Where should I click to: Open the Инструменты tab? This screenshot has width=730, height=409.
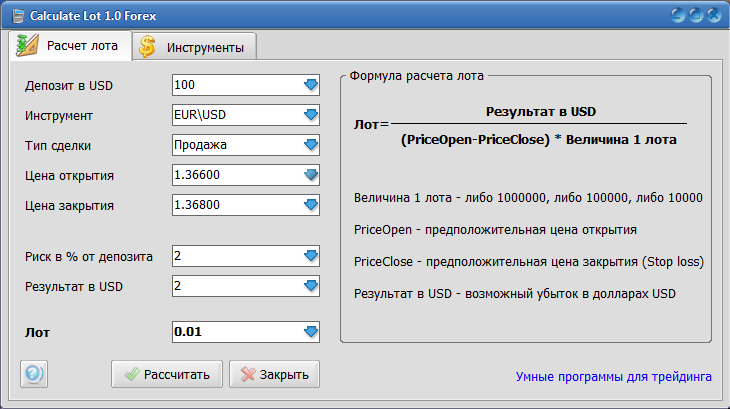(x=195, y=47)
